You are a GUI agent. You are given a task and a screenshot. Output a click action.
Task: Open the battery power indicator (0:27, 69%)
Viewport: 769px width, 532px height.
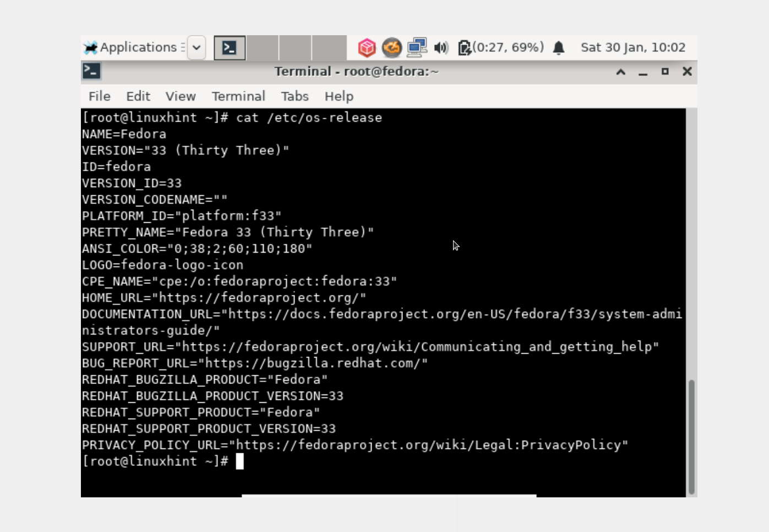tap(501, 47)
